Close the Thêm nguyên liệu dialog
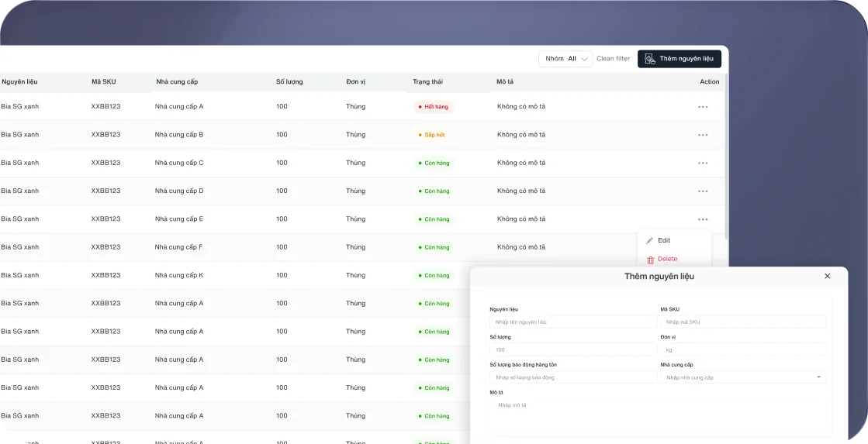This screenshot has width=868, height=444. point(827,276)
